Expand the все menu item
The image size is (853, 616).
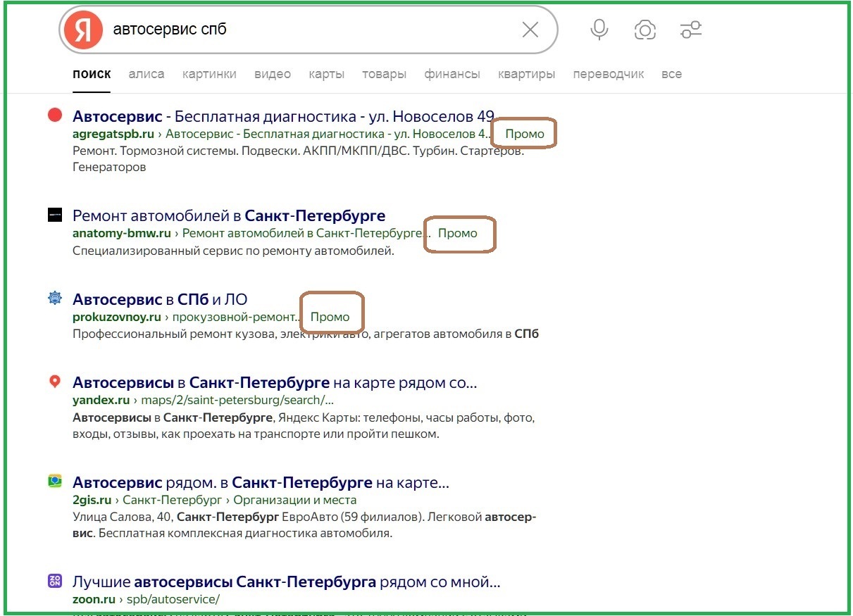pos(671,74)
